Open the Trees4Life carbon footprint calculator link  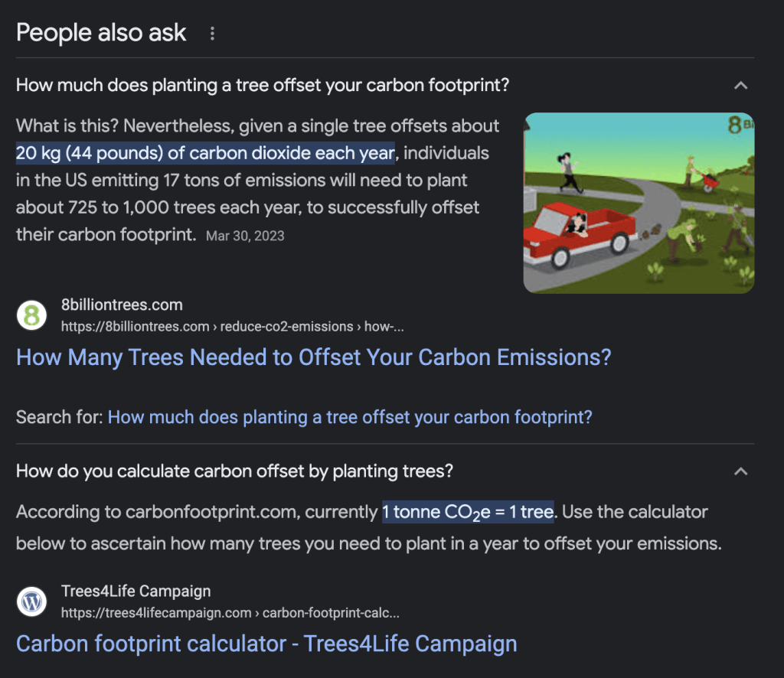click(266, 644)
